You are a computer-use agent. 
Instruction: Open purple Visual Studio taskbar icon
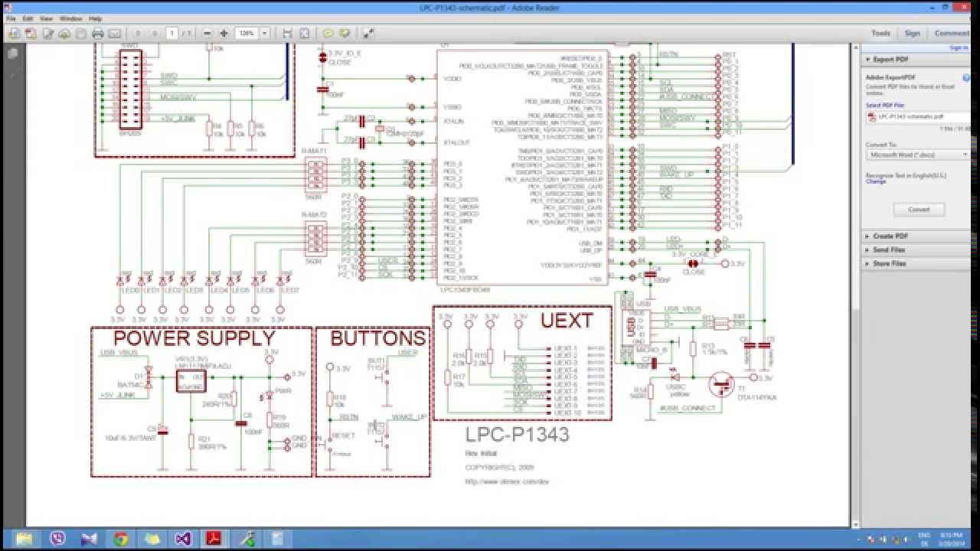(x=182, y=539)
